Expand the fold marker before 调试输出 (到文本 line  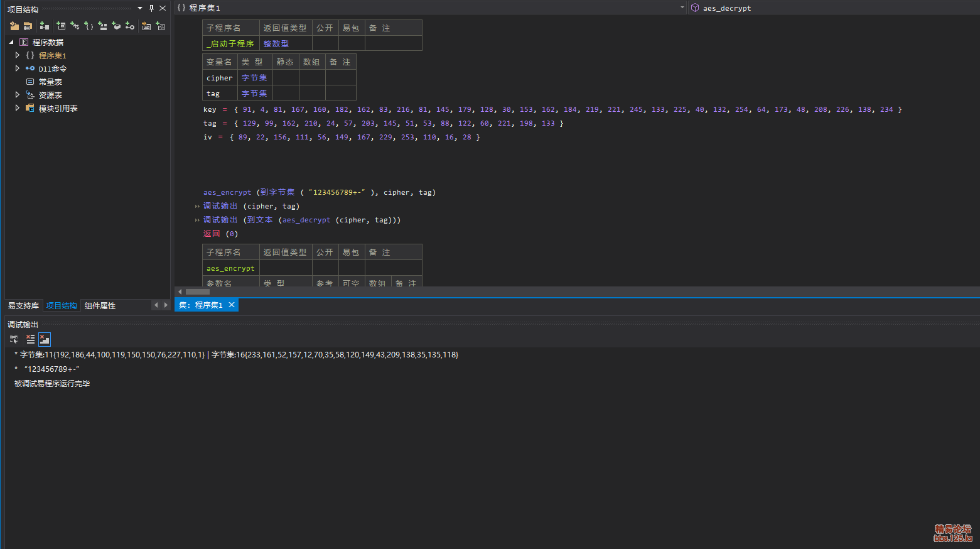pos(197,220)
